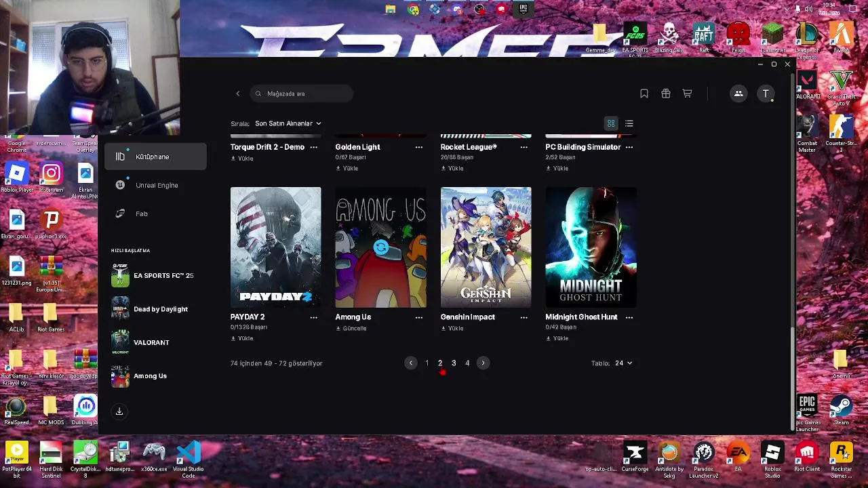868x488 pixels.
Task: Open Among Us three-dot options menu
Action: (x=418, y=317)
